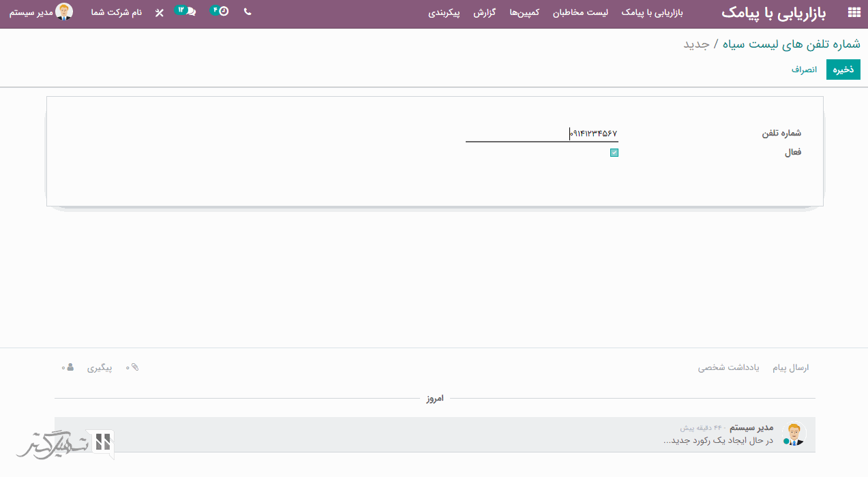The height and width of the screenshot is (477, 868).
Task: Click the debug tools icon in the top bar
Action: click(160, 13)
